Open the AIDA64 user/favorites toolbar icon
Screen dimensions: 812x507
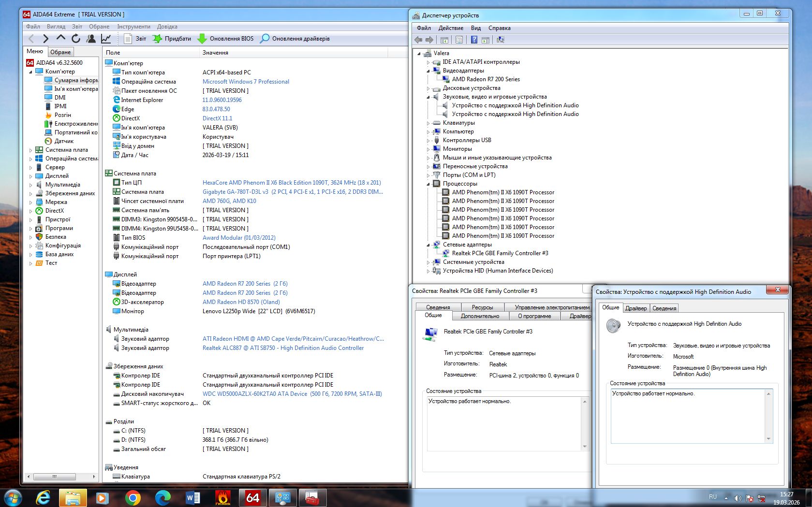pyautogui.click(x=91, y=39)
